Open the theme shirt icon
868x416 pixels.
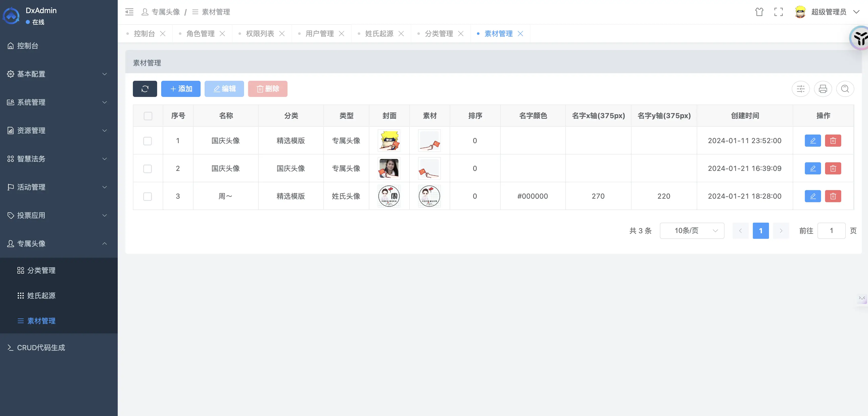tap(759, 12)
